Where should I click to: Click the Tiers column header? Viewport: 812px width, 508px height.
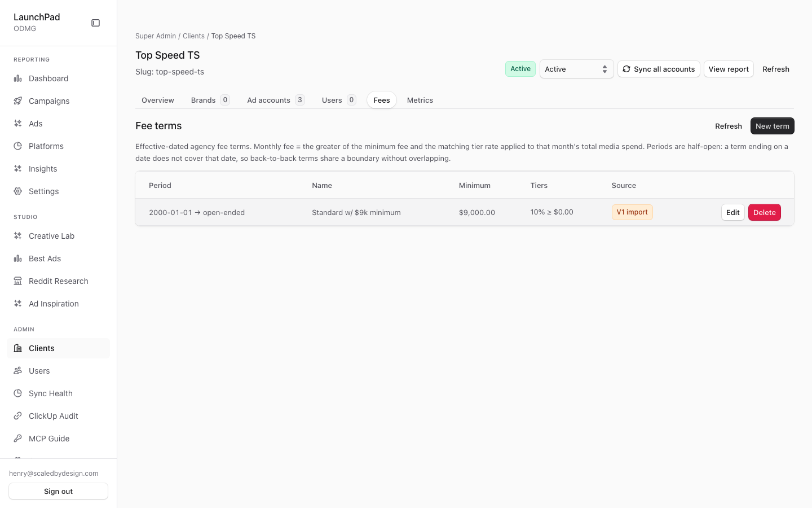point(539,185)
